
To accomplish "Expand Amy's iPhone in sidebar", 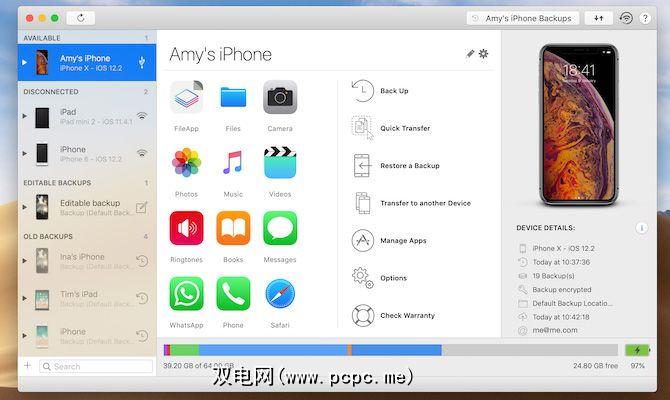I will click(24, 62).
